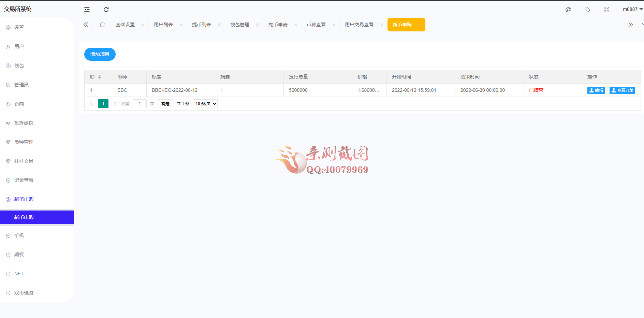644x318 pixels.
Task: Click the tag icon in header
Action: [587, 10]
